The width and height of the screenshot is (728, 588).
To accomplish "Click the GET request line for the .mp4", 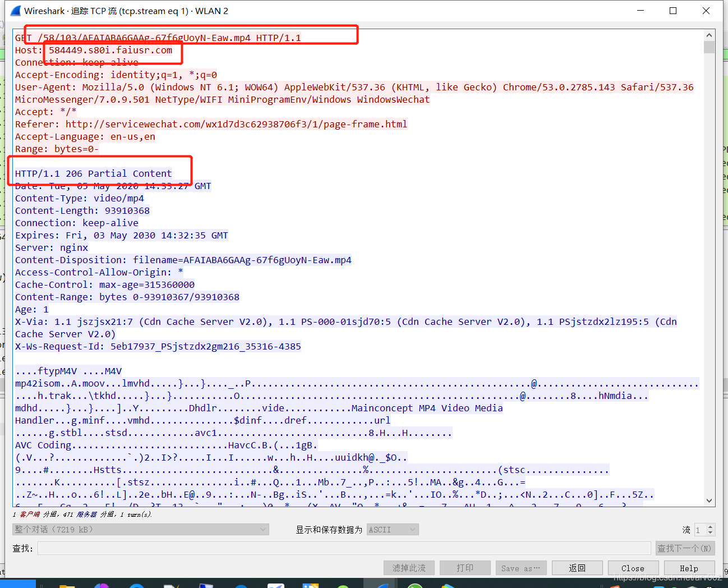I will tap(158, 38).
